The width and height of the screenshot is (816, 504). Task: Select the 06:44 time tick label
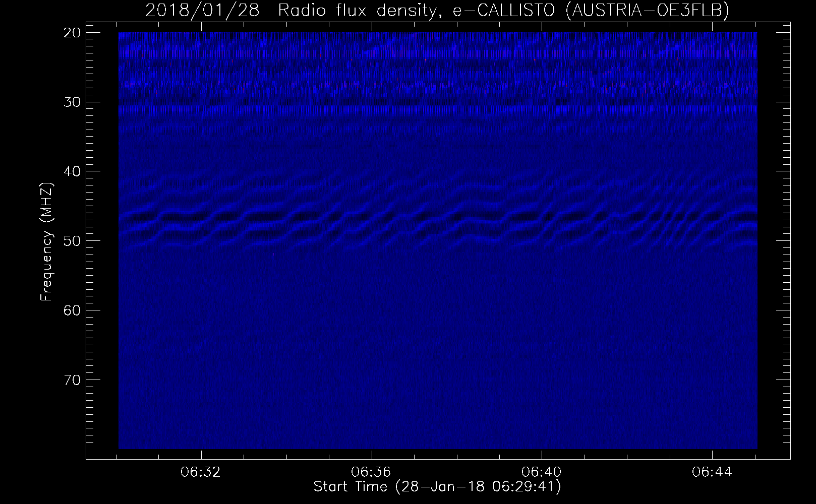[x=712, y=472]
